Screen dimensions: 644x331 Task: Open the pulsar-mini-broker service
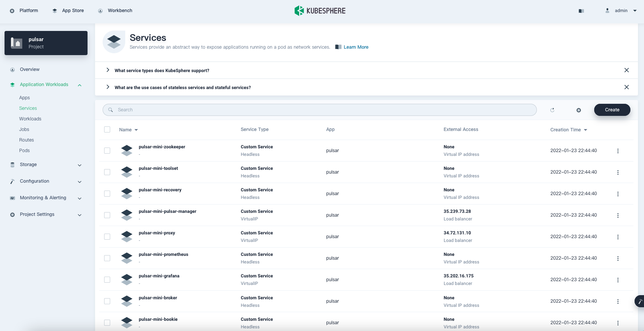(158, 298)
